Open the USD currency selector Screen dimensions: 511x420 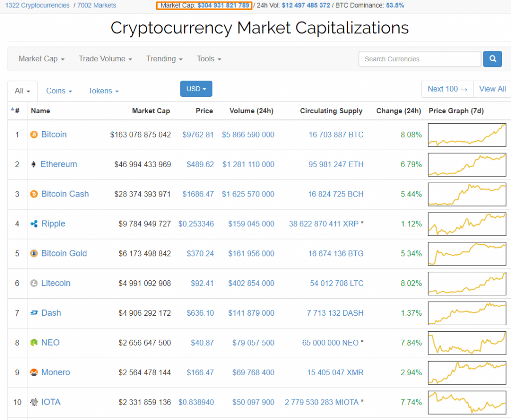pos(196,89)
